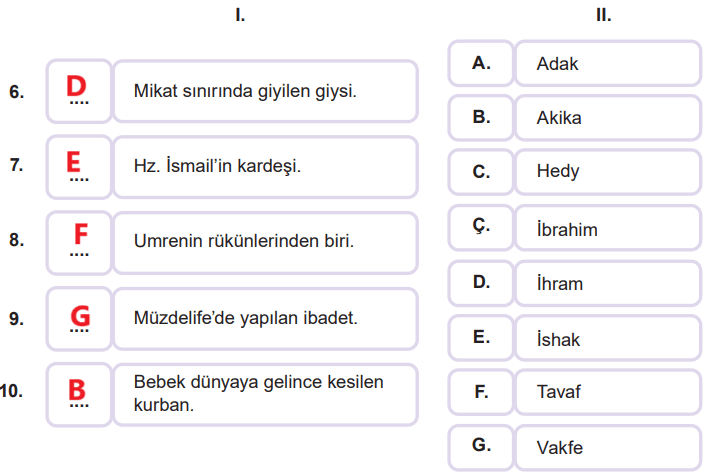The width and height of the screenshot is (717, 473).
Task: Click the clue 'Mikat sınırında giyilen giysi'
Action: point(264,91)
